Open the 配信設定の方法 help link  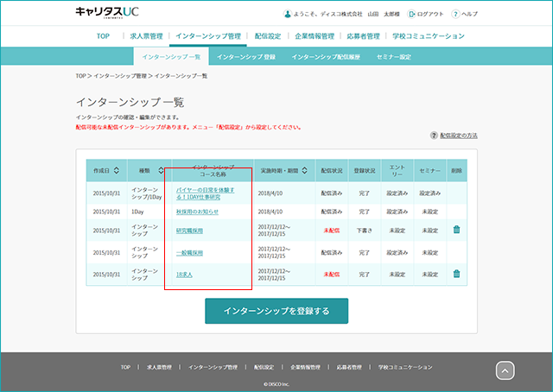[459, 136]
